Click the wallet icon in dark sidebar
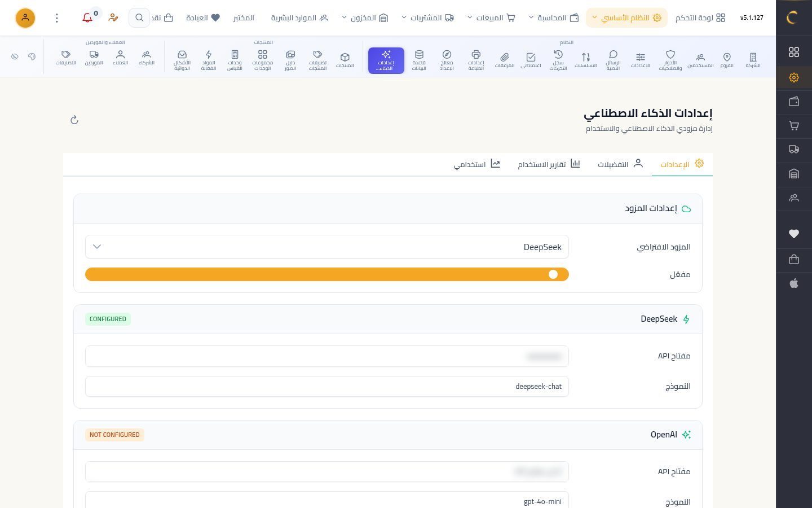Viewport: 812px width, 508px height. pyautogui.click(x=794, y=102)
